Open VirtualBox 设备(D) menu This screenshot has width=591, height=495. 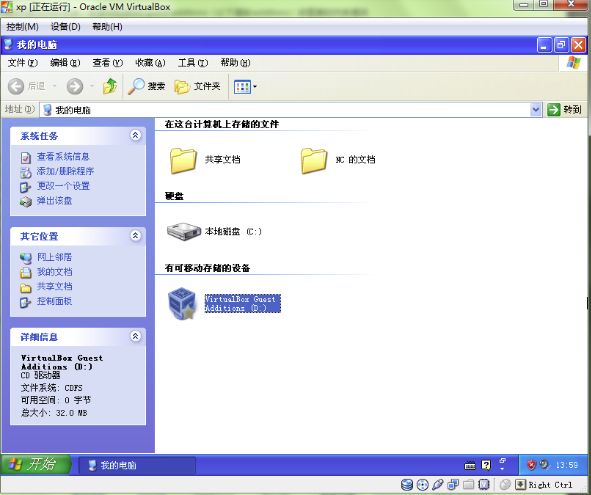point(66,27)
